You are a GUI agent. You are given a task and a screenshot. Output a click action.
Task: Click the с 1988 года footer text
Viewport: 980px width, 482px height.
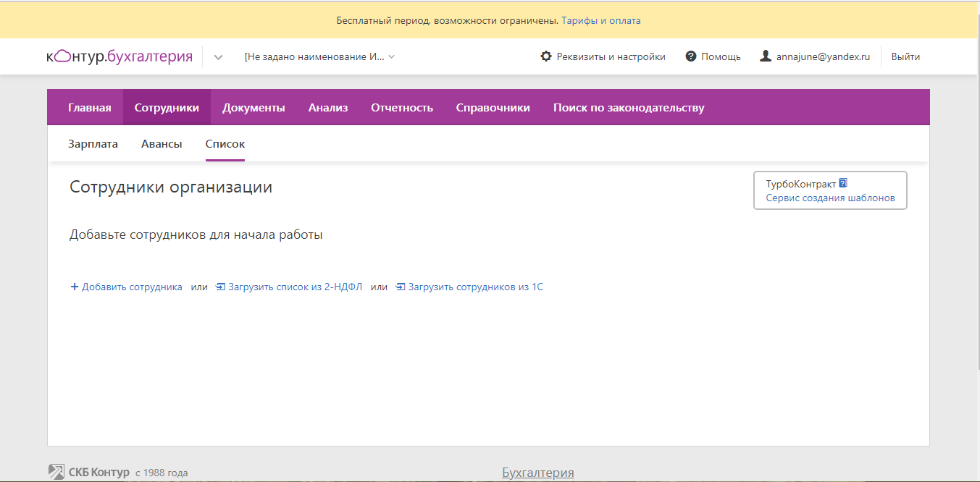162,473
